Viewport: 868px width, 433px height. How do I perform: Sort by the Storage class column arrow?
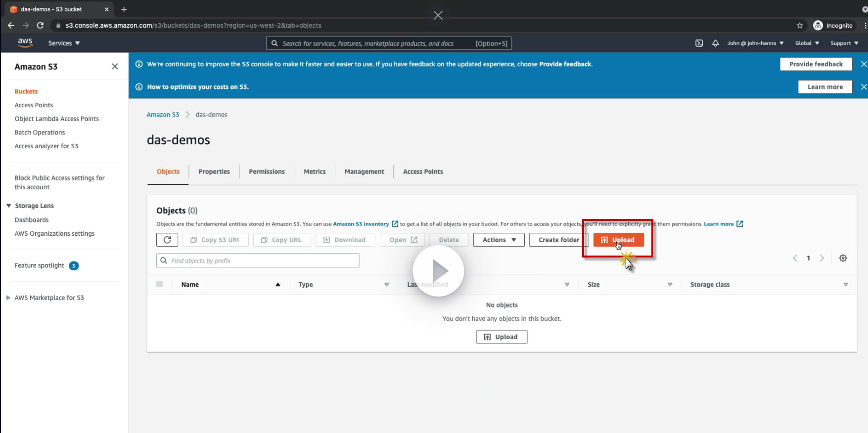pyautogui.click(x=846, y=284)
